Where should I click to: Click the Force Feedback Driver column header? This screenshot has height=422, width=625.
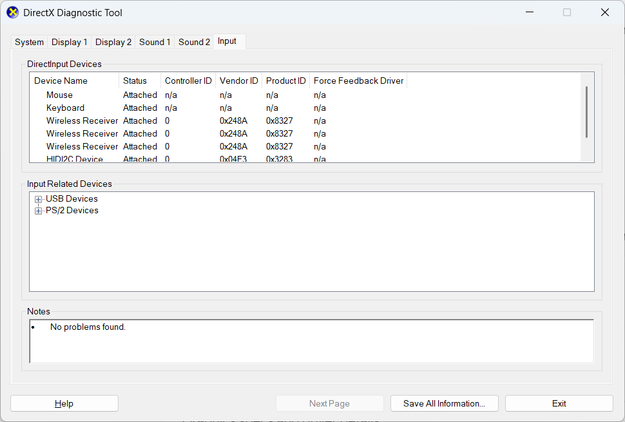click(358, 80)
